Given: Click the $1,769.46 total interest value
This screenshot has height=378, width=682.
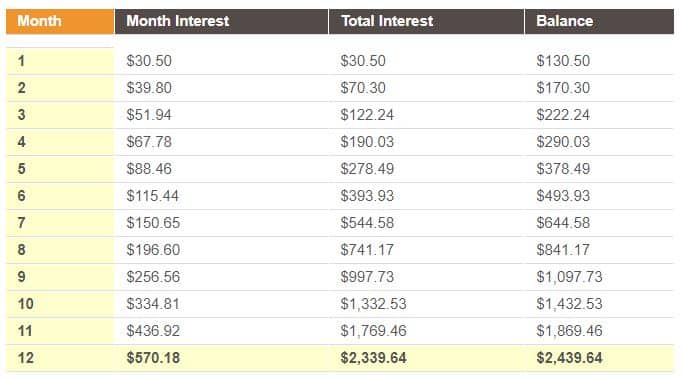Looking at the screenshot, I should tap(374, 331).
